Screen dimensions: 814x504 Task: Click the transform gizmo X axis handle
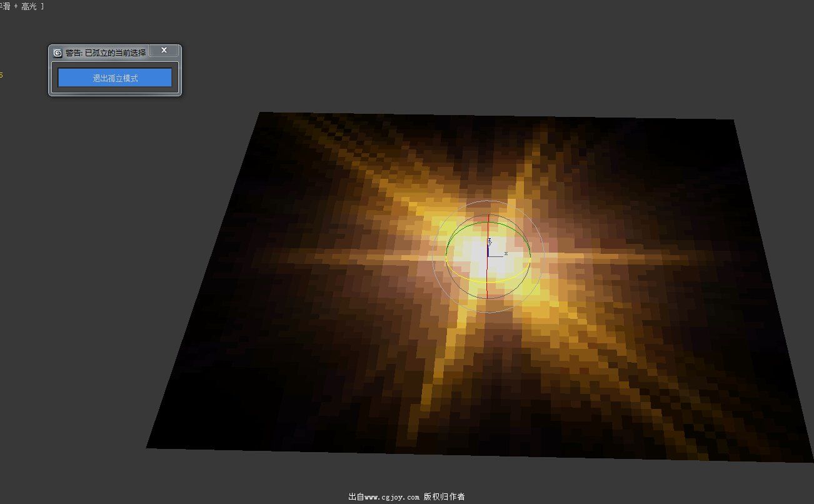click(x=498, y=256)
